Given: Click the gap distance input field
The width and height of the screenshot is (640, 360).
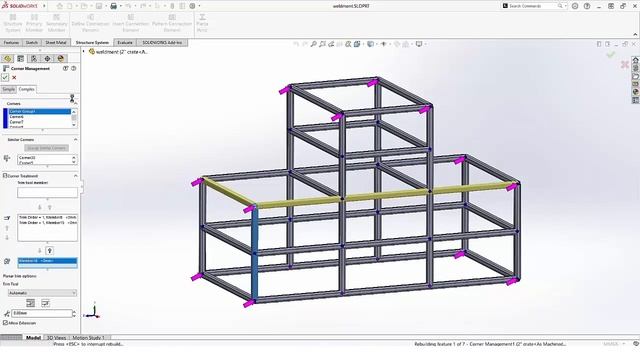Looking at the screenshot, I should click(41, 313).
